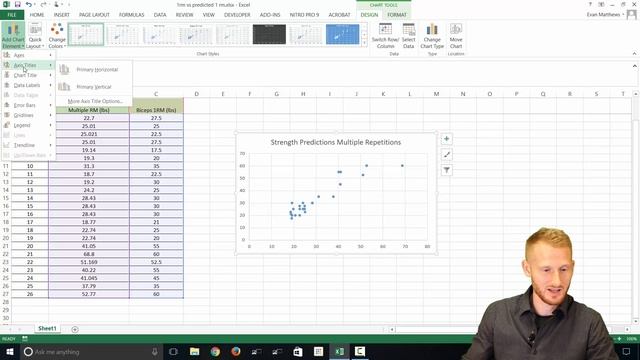Select cell containing 51.169
This screenshot has height=360, width=640.
[89, 262]
